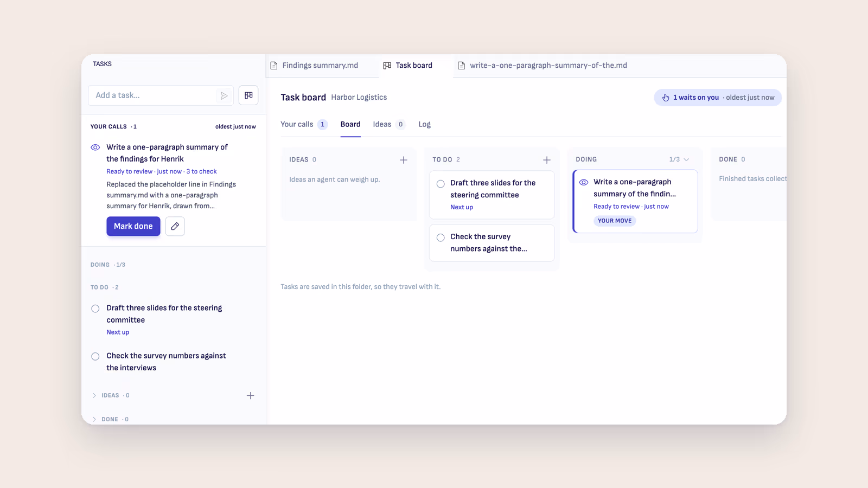Click the Next up label on board Draft slides card
The height and width of the screenshot is (488, 868).
point(462,207)
